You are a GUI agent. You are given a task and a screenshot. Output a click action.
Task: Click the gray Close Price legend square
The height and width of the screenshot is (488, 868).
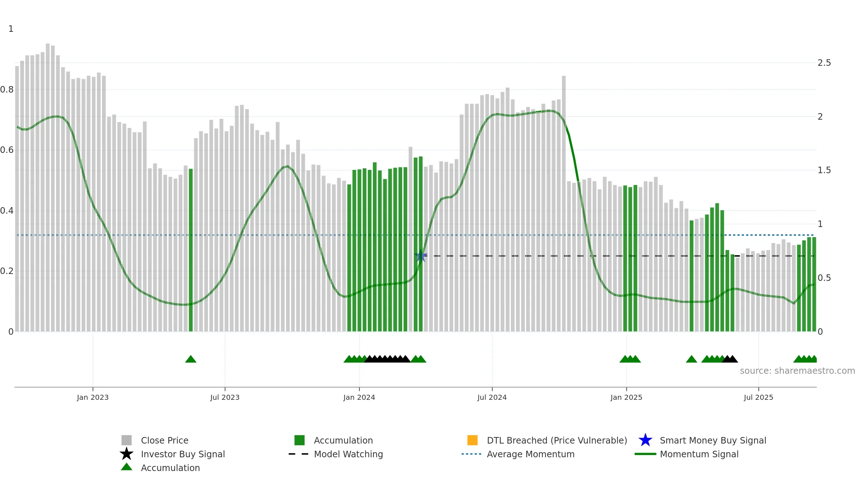coord(127,440)
